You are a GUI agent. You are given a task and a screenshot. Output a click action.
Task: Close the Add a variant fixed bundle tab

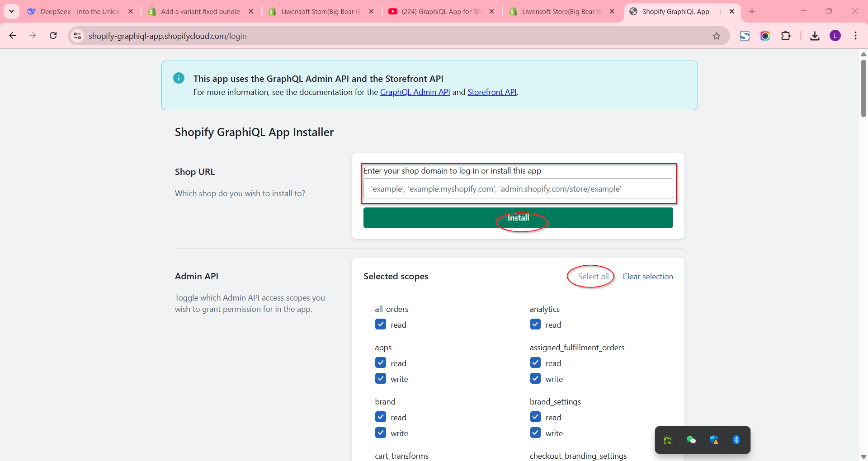251,11
